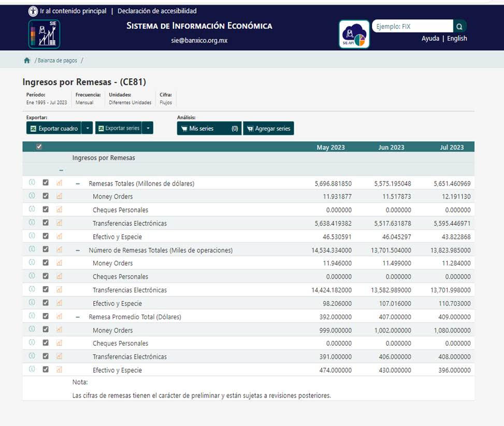Toggle the select-all checkbox in table header
Screen dimensions: 504x426
pyautogui.click(x=39, y=147)
